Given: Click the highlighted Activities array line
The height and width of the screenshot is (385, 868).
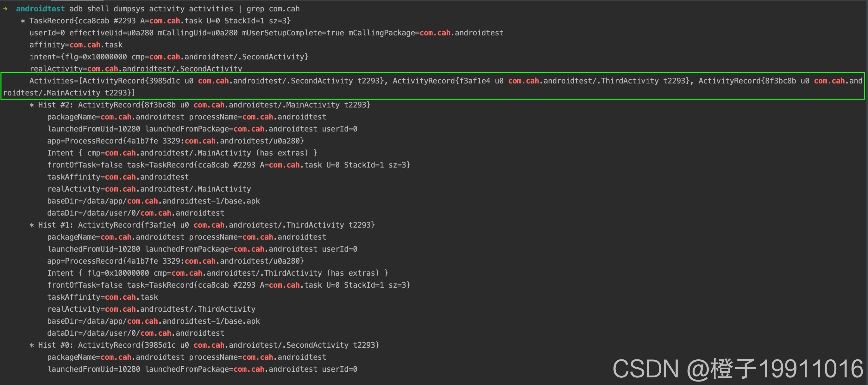Looking at the screenshot, I should pos(433,86).
